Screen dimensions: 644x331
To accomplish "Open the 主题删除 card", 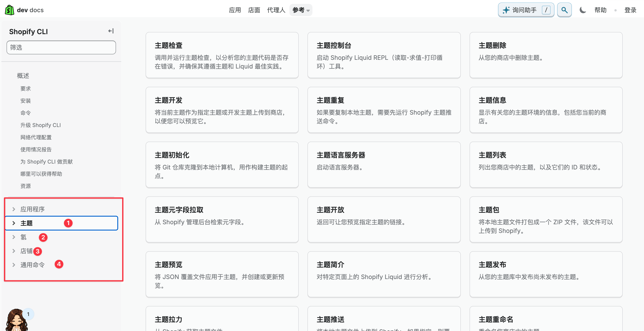I will pyautogui.click(x=546, y=55).
